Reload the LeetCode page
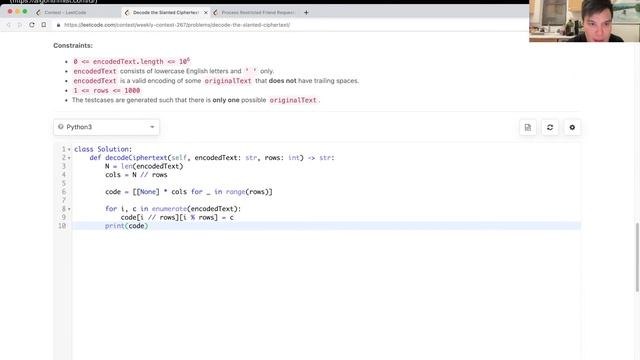Screen dimensions: 640x360 tap(32, 25)
